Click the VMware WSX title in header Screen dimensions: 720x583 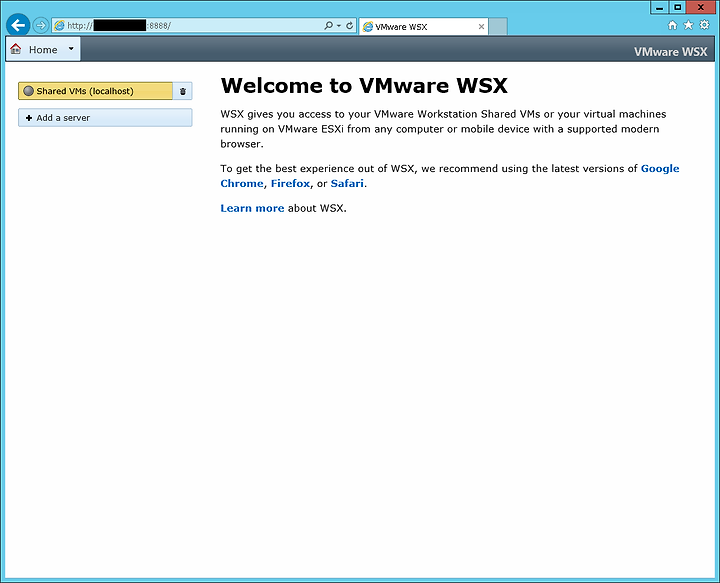[670, 51]
